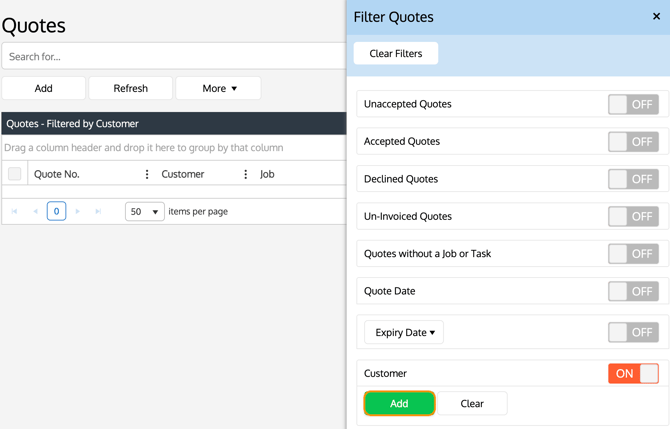
Task: Enable the Declined Quotes filter
Action: [633, 179]
